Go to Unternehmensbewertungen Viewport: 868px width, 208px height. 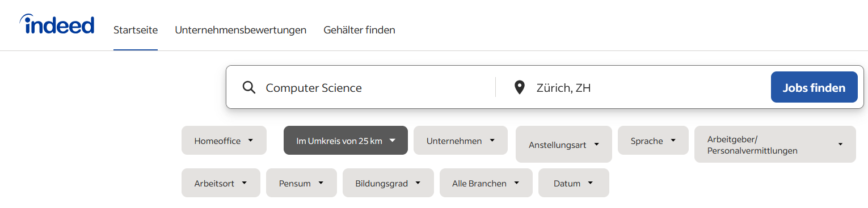coord(241,30)
